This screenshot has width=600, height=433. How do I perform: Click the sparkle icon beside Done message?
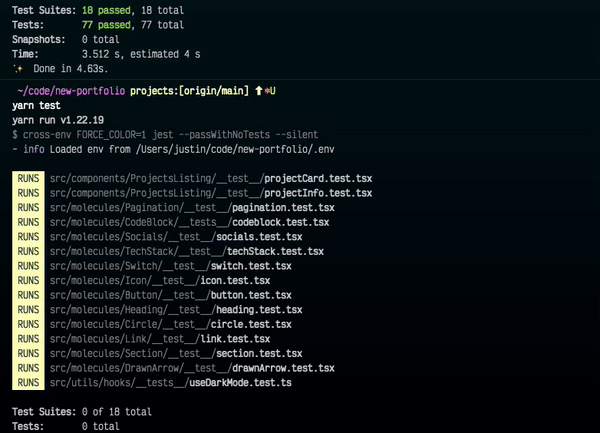click(x=17, y=68)
